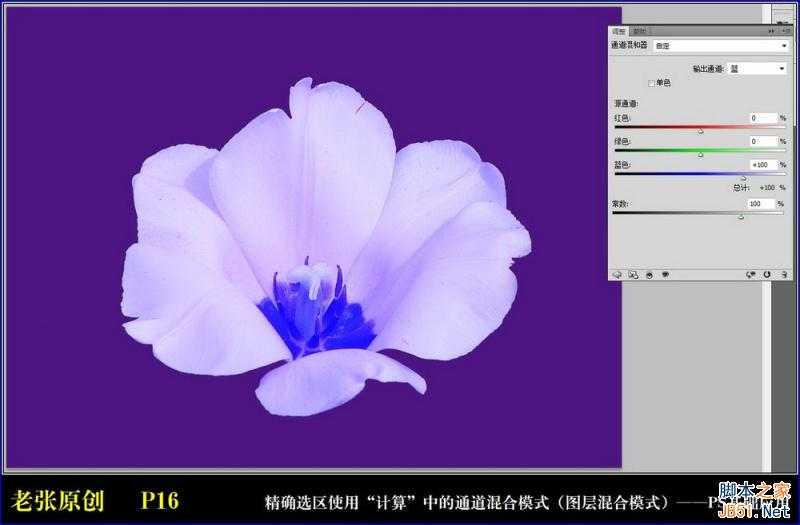This screenshot has width=800, height=525.
Task: Open the panel options menu icon
Action: [x=783, y=31]
